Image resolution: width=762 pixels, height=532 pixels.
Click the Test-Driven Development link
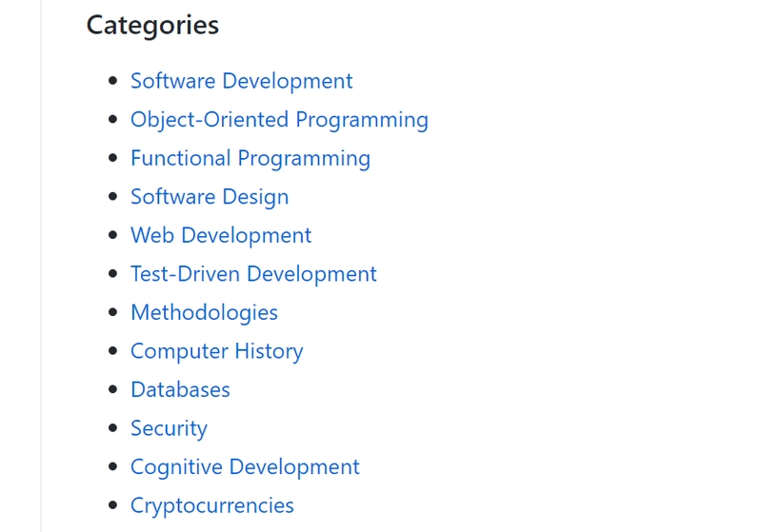[x=253, y=274]
